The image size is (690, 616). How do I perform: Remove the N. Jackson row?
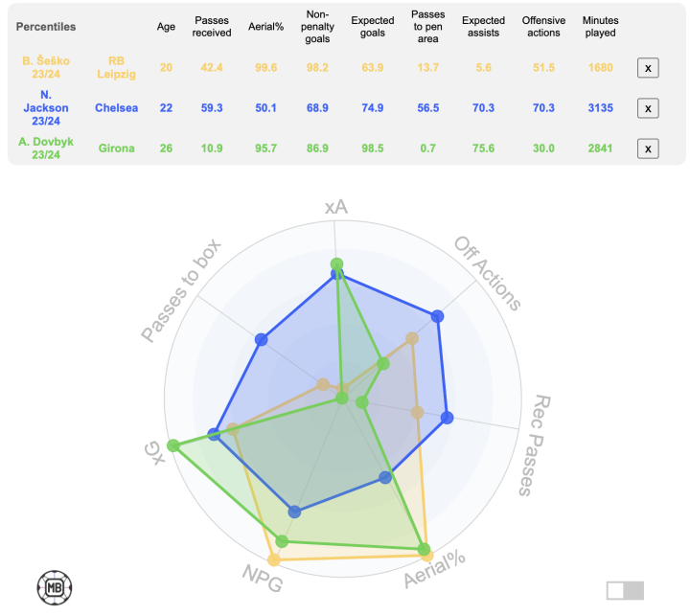[x=648, y=108]
